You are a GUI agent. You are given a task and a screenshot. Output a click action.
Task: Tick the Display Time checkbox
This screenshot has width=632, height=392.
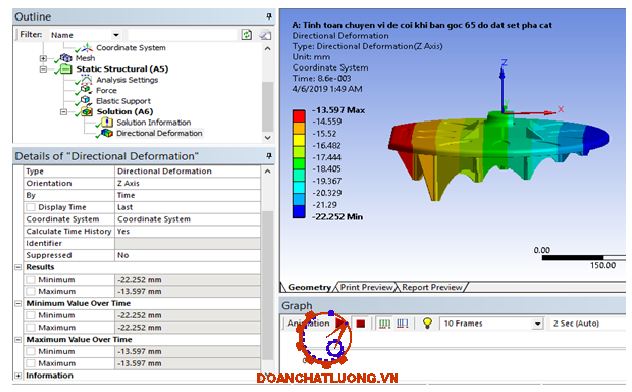(x=31, y=207)
